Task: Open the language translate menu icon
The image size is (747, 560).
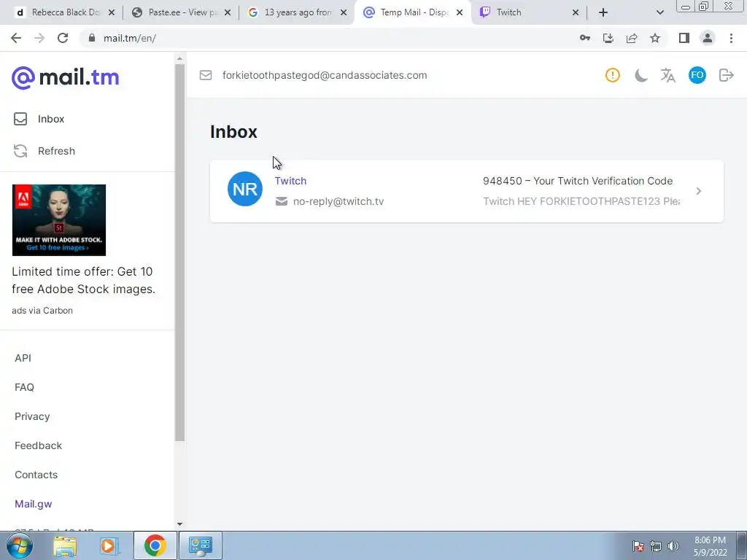Action: point(668,75)
